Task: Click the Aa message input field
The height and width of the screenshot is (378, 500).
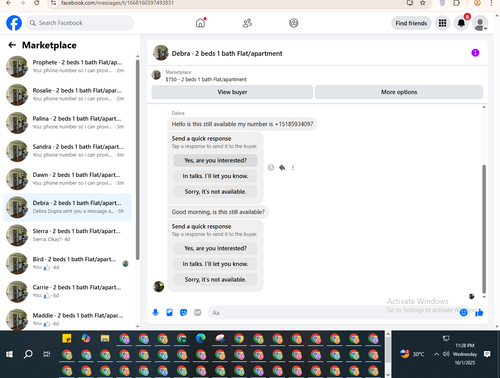Action: 333,313
